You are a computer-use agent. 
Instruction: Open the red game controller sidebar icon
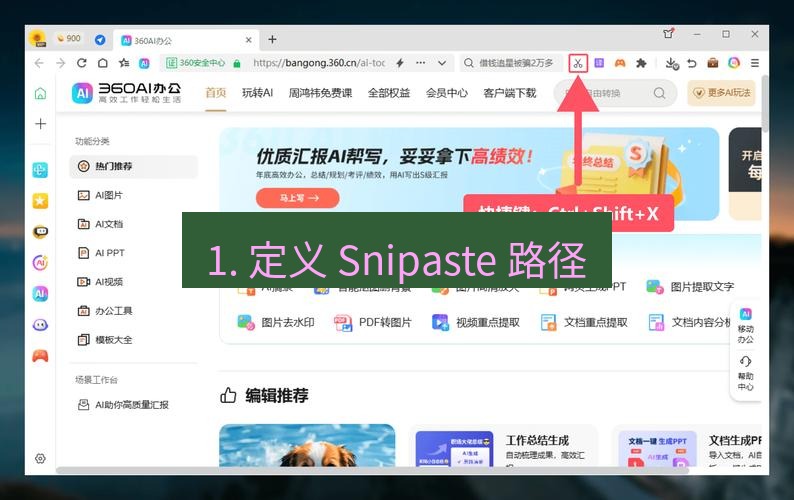41,356
